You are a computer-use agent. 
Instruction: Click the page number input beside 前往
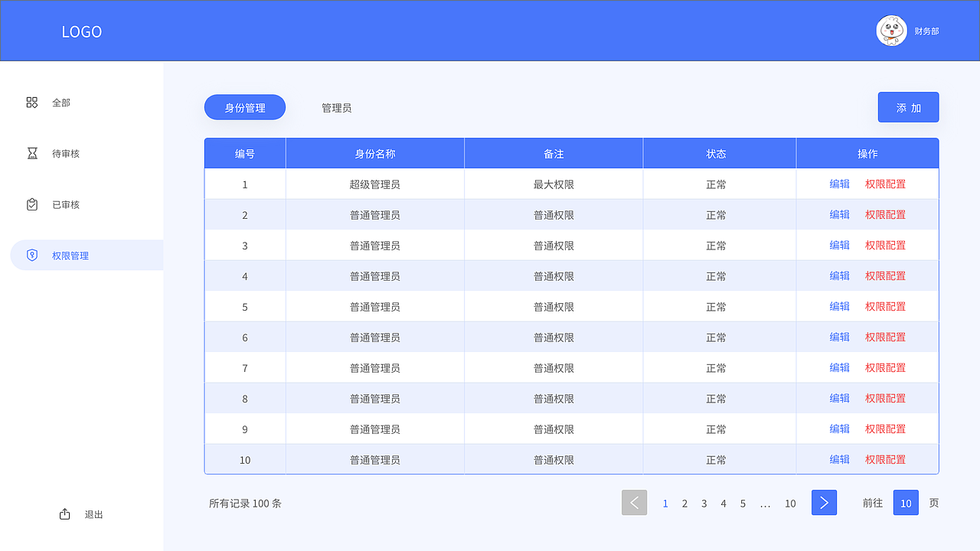[905, 503]
